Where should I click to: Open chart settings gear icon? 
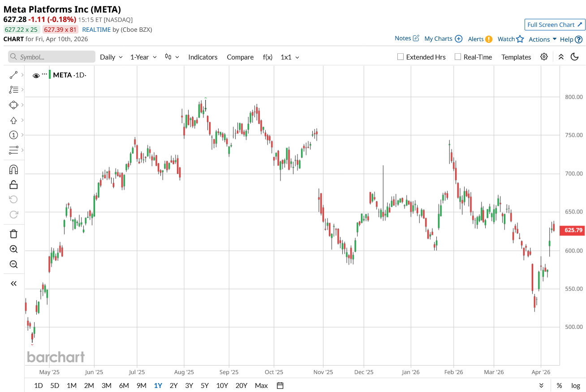pos(544,57)
